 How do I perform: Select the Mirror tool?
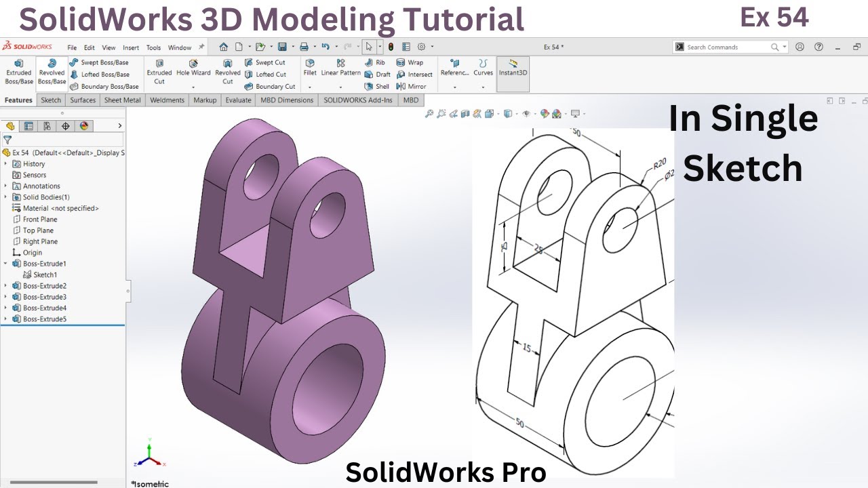click(x=412, y=87)
